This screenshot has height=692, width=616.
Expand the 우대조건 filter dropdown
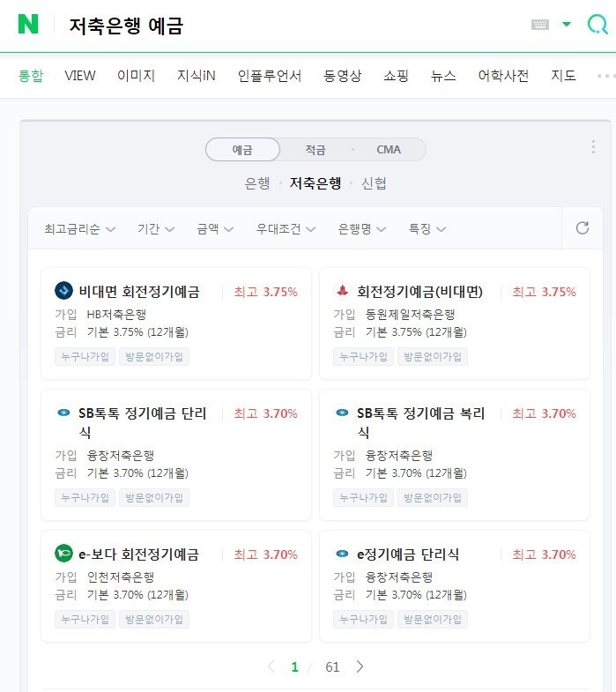coord(286,228)
